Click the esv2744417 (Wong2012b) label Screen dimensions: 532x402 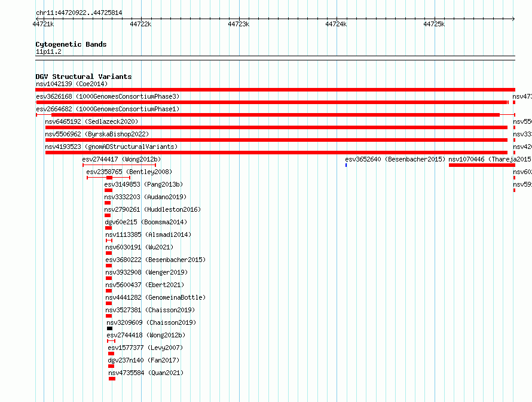(x=121, y=159)
